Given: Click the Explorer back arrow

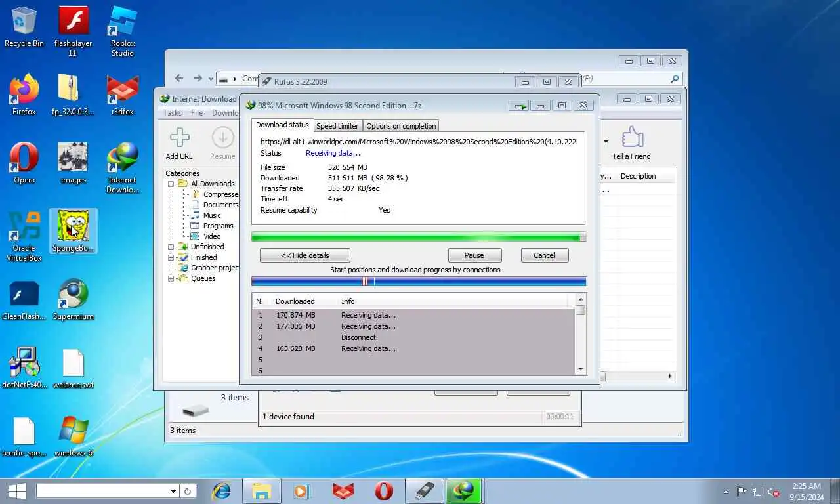Looking at the screenshot, I should [179, 78].
